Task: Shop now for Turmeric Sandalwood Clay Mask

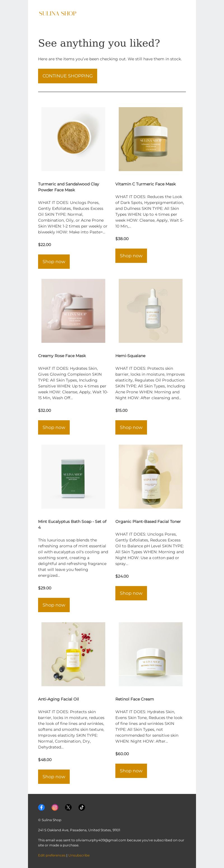Action: click(54, 261)
